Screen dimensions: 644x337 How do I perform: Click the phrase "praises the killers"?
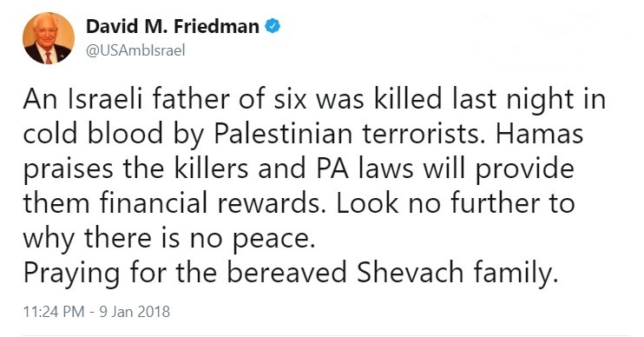click(x=135, y=169)
